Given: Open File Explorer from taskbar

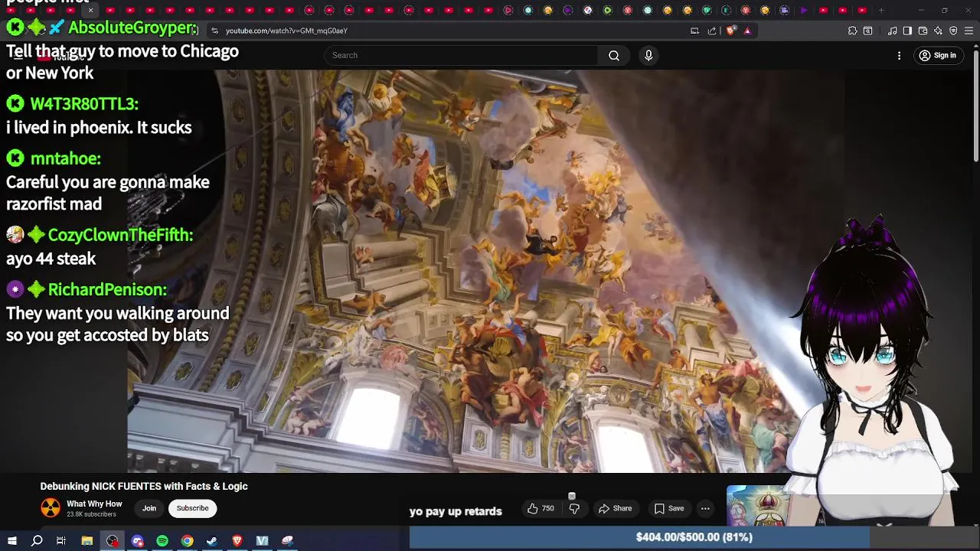Looking at the screenshot, I should [x=87, y=541].
